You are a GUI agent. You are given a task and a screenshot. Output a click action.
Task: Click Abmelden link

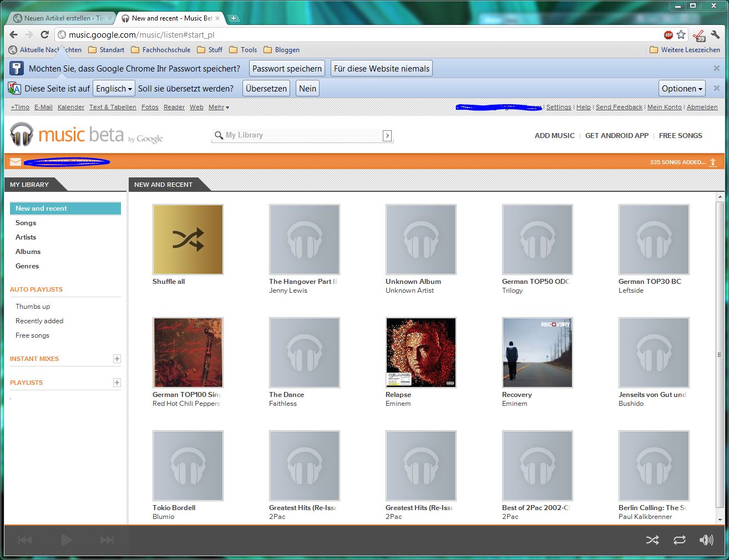tap(702, 107)
